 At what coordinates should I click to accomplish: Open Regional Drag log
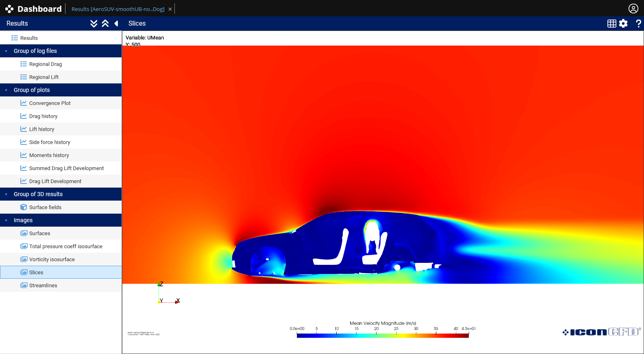click(61, 64)
